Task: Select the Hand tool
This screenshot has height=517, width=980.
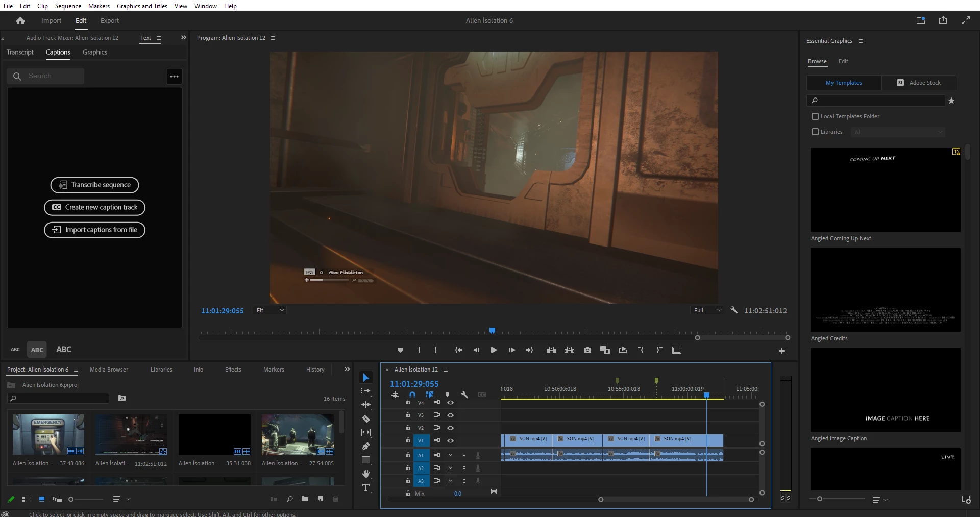Action: tap(366, 474)
